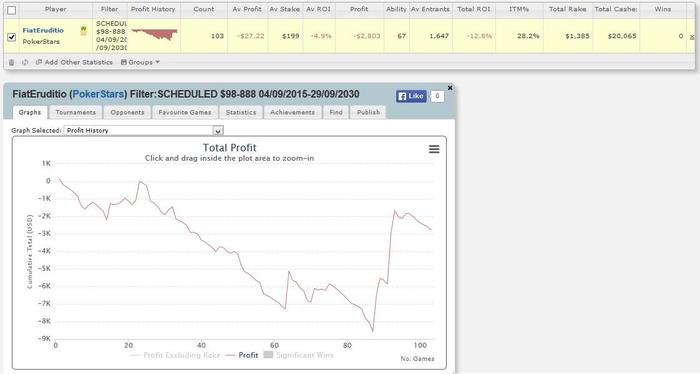
Task: Open the Groups dropdown
Action: point(140,62)
